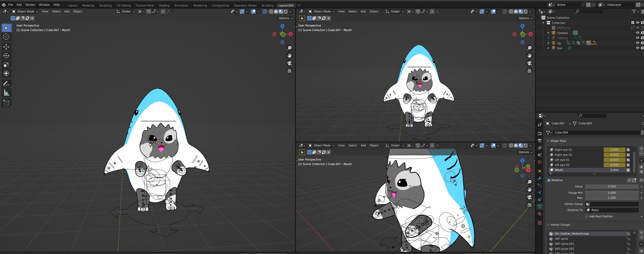Adjust Mouth shape key value slider

tap(614, 170)
